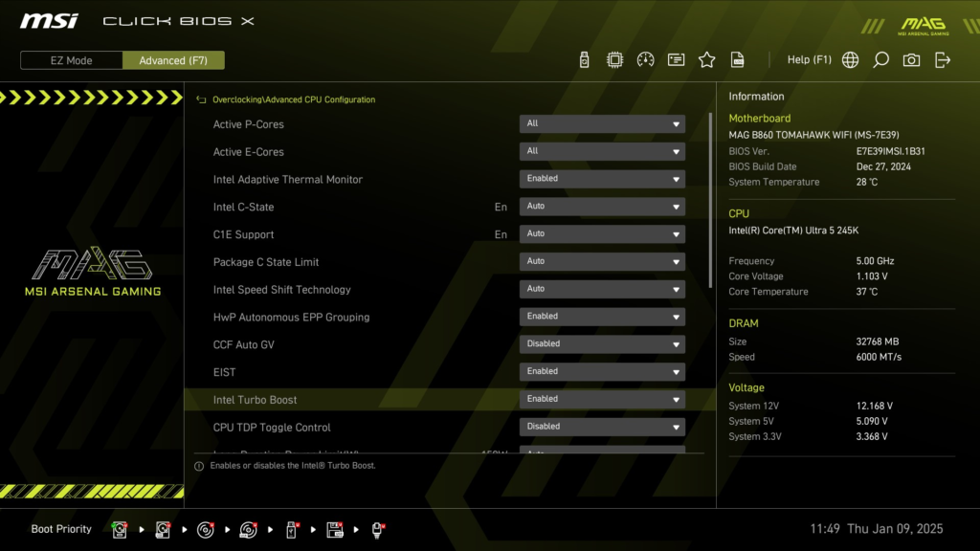
Task: Switch to the EZ Mode tab
Action: pyautogui.click(x=70, y=59)
